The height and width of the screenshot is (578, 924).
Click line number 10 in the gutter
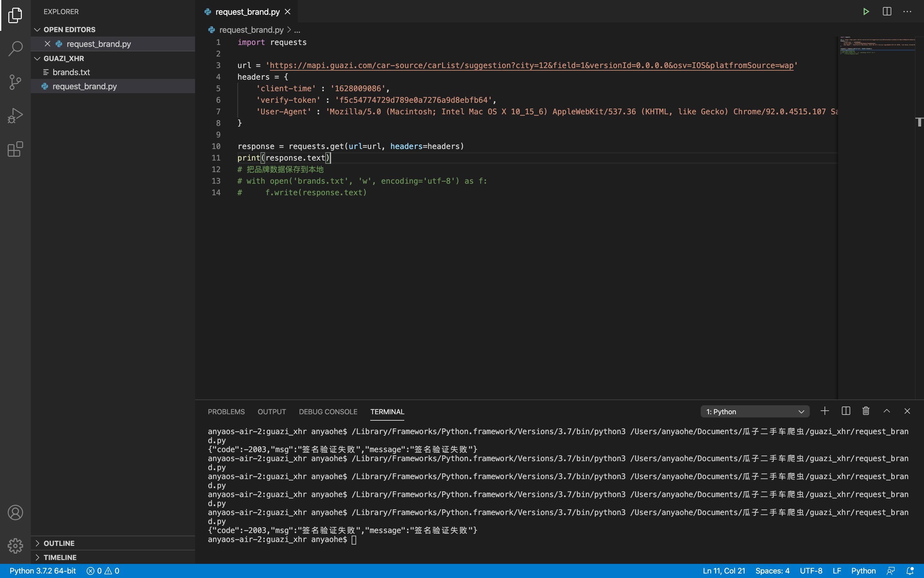pos(216,146)
